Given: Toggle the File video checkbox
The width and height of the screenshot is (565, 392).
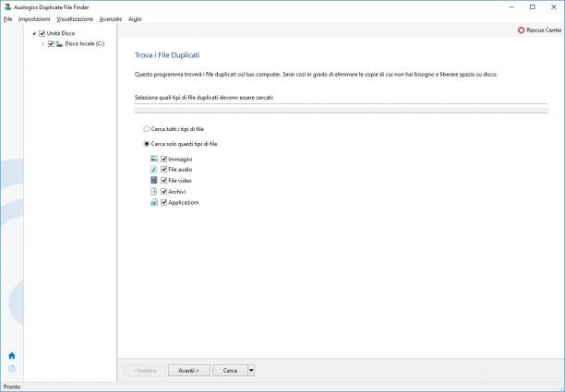Looking at the screenshot, I should (x=164, y=181).
